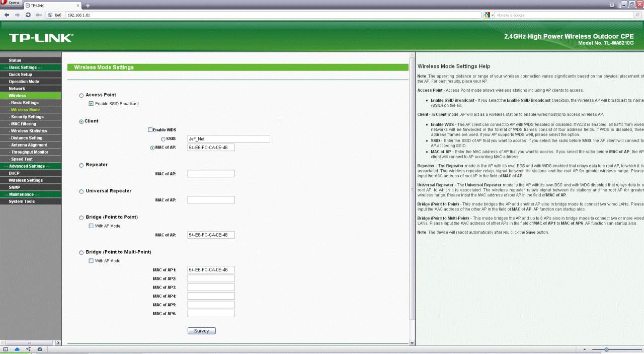Viewport: 644px width, 354px height.
Task: Open Speed Test submenu
Action: tap(31, 159)
